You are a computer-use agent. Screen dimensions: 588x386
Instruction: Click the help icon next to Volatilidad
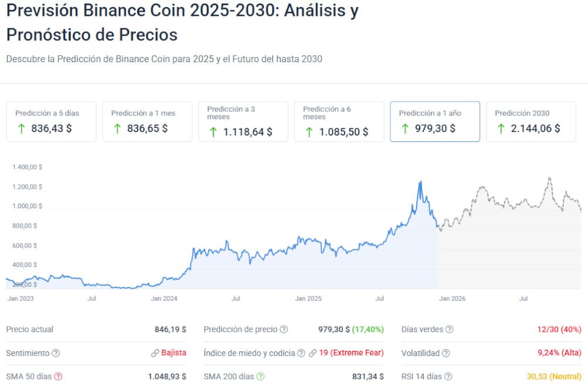(446, 353)
